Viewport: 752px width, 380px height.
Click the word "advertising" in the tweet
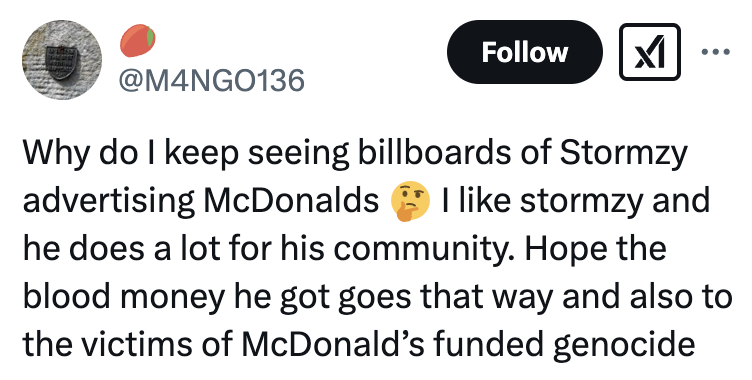[x=109, y=202]
